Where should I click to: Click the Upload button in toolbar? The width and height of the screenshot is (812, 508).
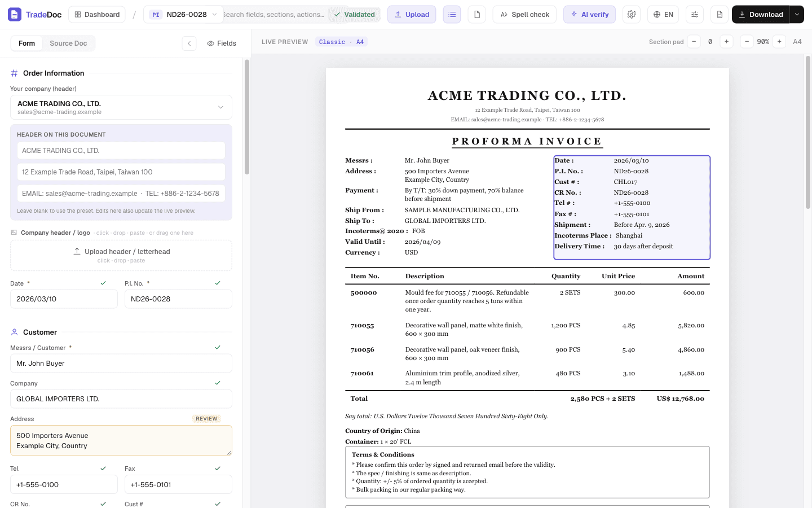click(x=412, y=15)
